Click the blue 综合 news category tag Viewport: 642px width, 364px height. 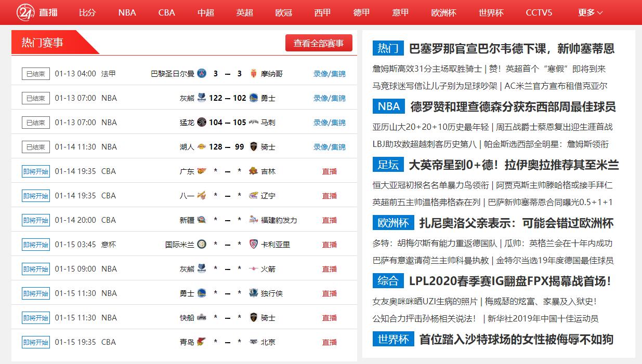(x=388, y=281)
